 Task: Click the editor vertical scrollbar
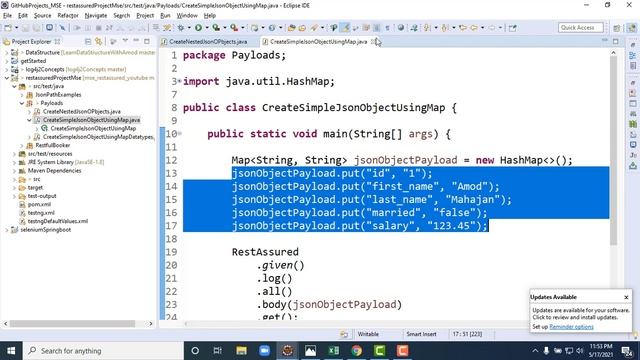coord(613,151)
